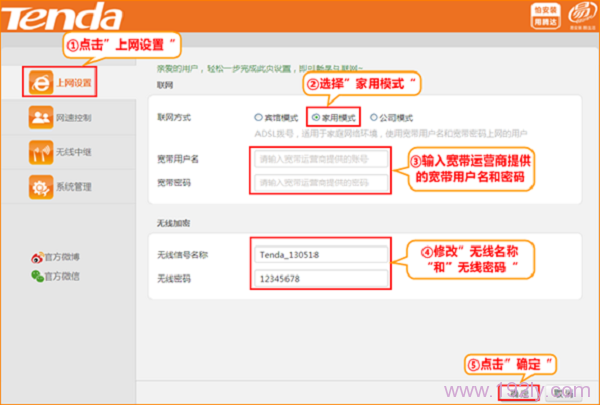Click the 系统管理 gear icon
This screenshot has height=405, width=600.
tap(40, 186)
